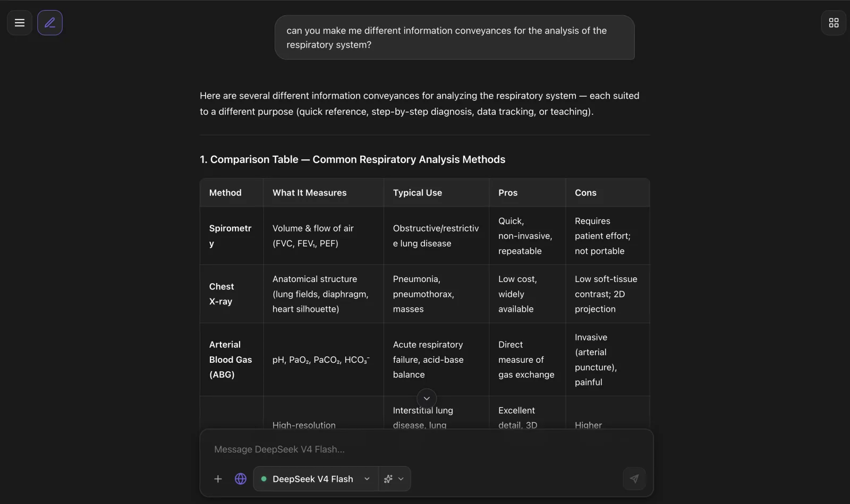Screen dimensions: 850x504
Task: Select the Spirometry method cell
Action: 232,236
